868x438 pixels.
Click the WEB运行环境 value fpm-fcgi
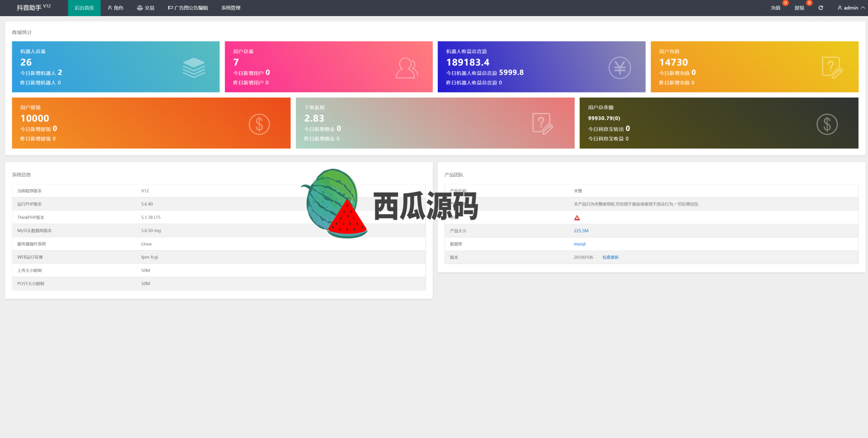click(150, 257)
